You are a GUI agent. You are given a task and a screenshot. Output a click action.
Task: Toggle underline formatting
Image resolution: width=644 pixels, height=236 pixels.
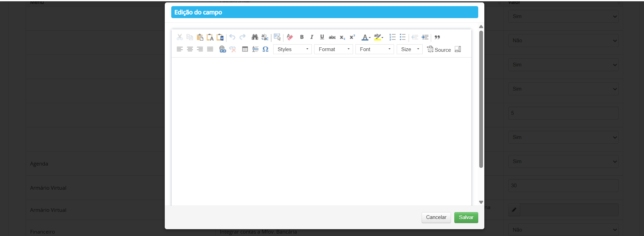322,37
